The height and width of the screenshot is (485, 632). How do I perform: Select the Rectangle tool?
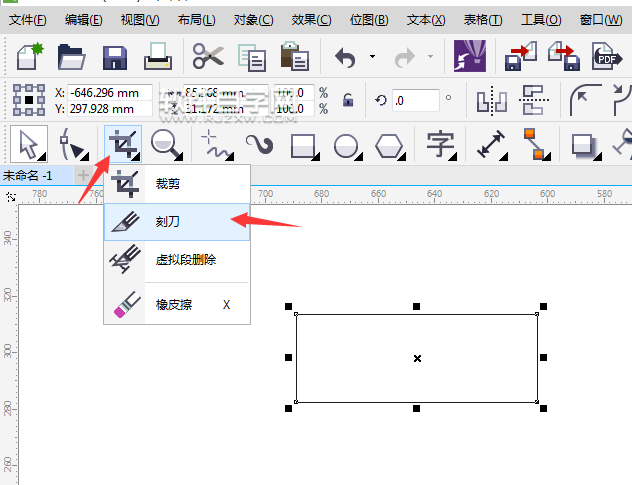304,146
